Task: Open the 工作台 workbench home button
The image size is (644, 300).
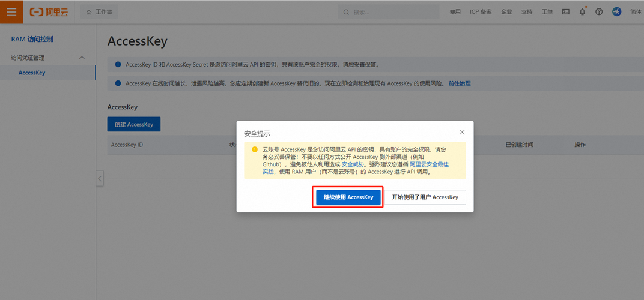Action: tap(99, 13)
